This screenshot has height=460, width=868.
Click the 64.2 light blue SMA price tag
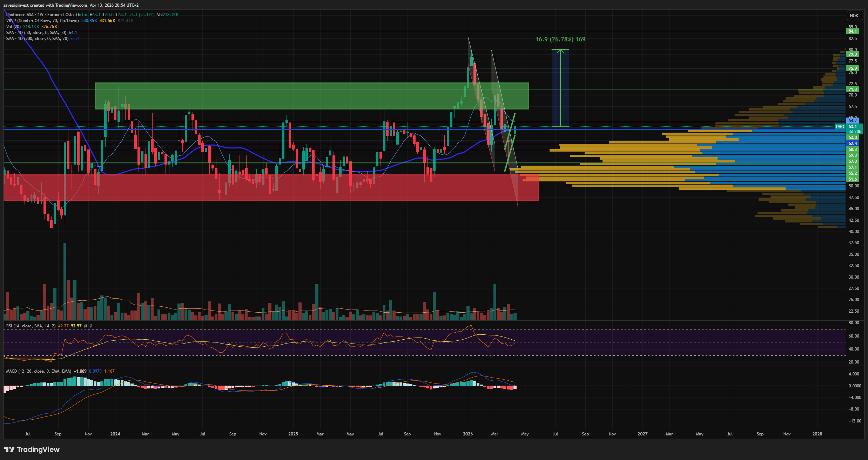click(852, 121)
